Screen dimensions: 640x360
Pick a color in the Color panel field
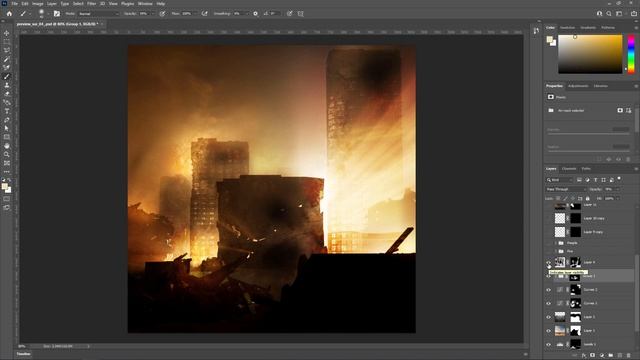pyautogui.click(x=590, y=54)
